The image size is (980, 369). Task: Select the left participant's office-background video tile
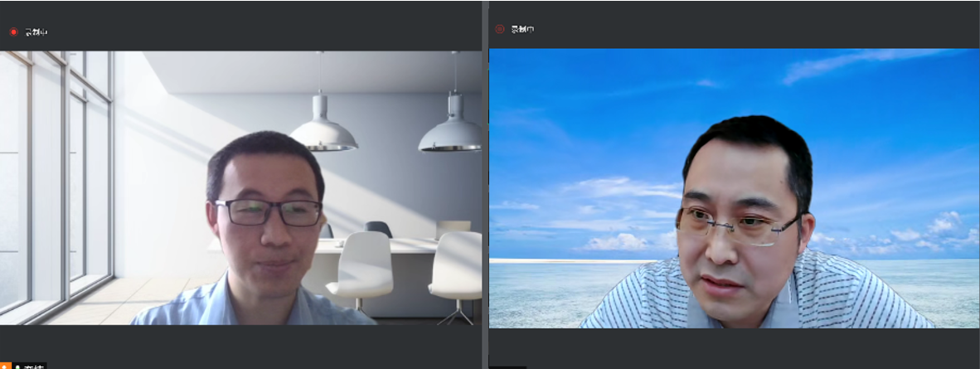pyautogui.click(x=240, y=187)
